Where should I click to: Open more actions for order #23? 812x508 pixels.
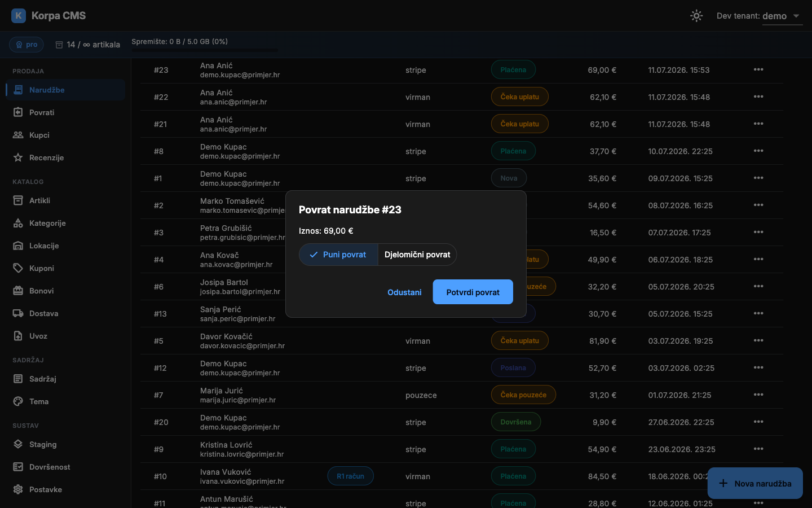[x=758, y=69]
